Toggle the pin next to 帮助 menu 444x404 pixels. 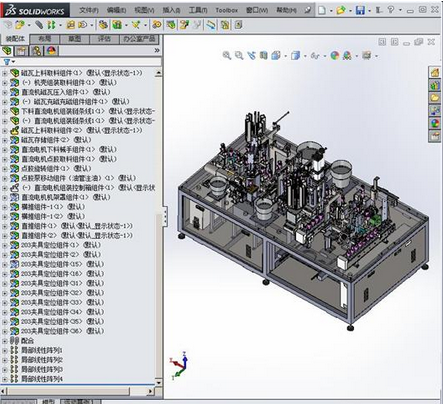pos(308,10)
